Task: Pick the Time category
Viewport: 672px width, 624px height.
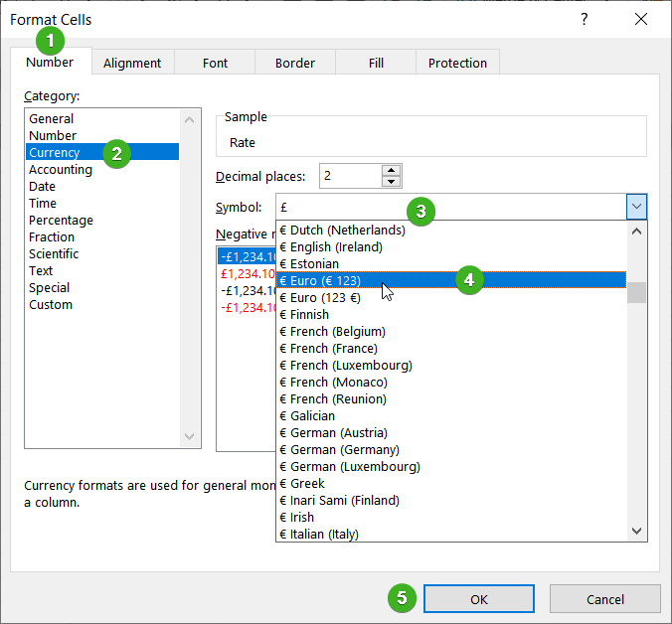Action: coord(102,203)
